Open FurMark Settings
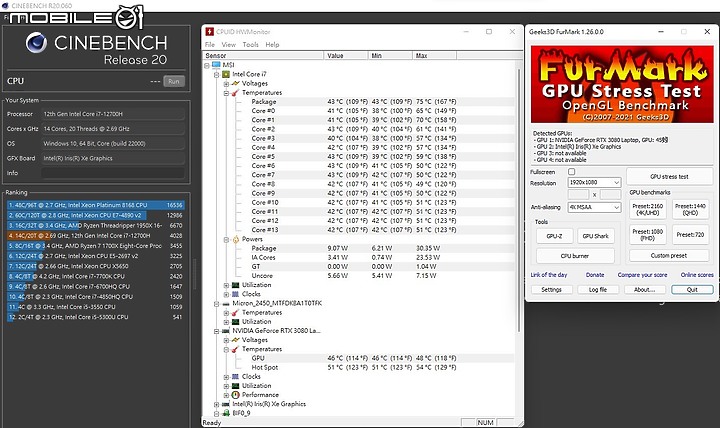Viewport: 720px width, 428px height. (551, 289)
